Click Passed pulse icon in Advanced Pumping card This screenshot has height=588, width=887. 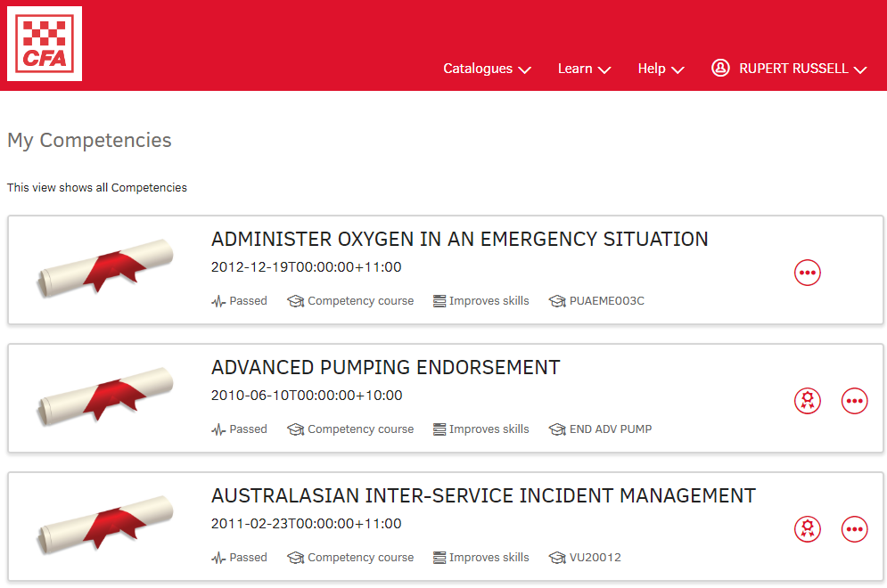tap(218, 429)
